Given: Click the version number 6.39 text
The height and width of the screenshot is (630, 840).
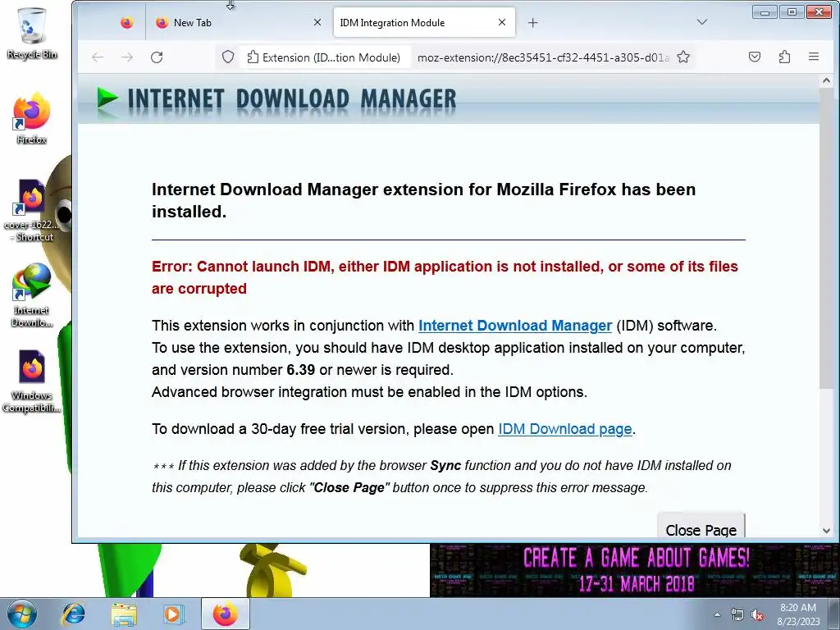Looking at the screenshot, I should point(300,370).
